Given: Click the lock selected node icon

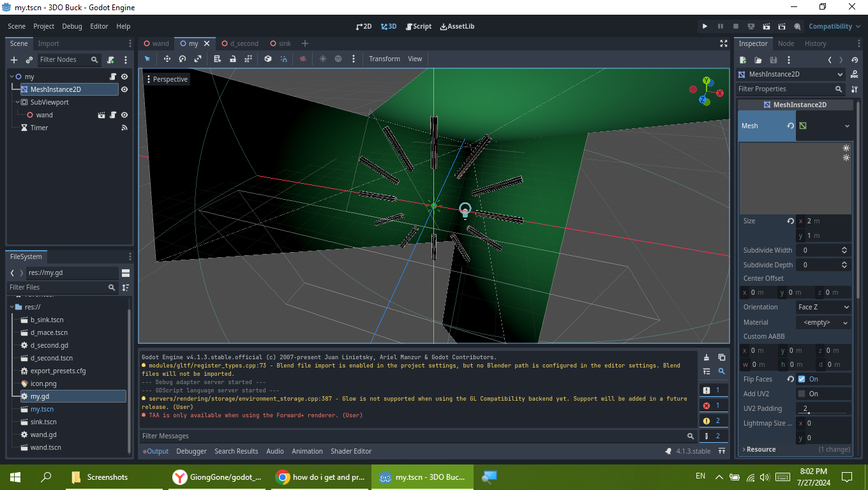Looking at the screenshot, I should (x=233, y=59).
